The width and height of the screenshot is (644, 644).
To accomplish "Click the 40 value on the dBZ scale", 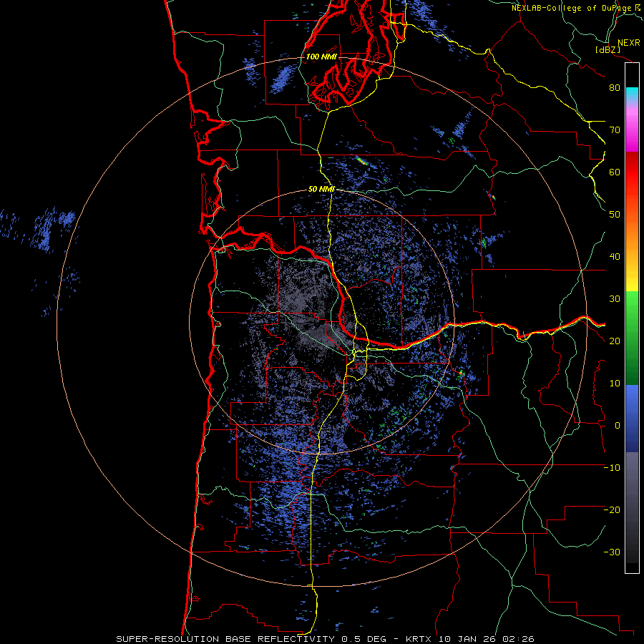I will pos(615,257).
